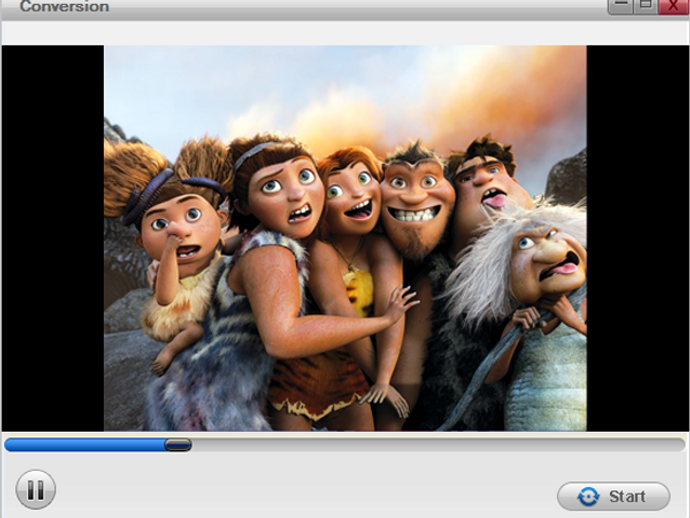Seek on the unplayed grey progress track

click(x=438, y=445)
